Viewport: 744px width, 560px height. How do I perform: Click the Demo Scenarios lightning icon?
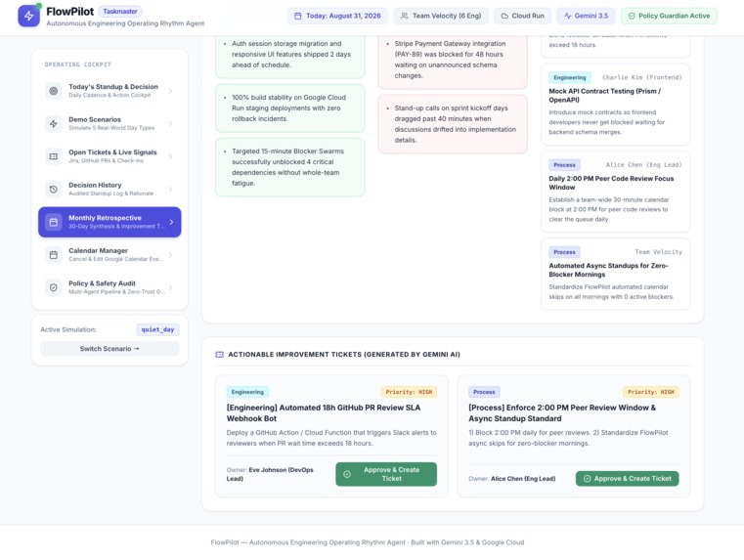pos(54,123)
